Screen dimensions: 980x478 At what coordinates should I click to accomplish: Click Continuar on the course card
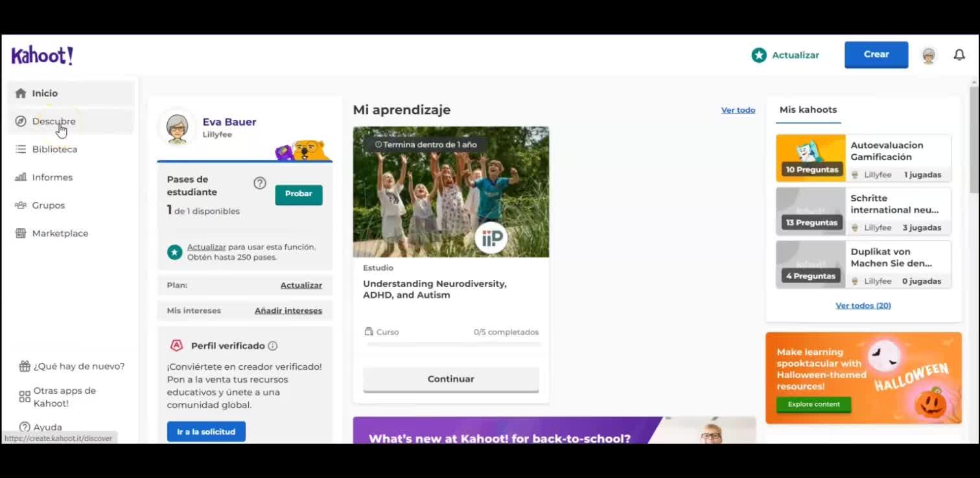point(451,380)
